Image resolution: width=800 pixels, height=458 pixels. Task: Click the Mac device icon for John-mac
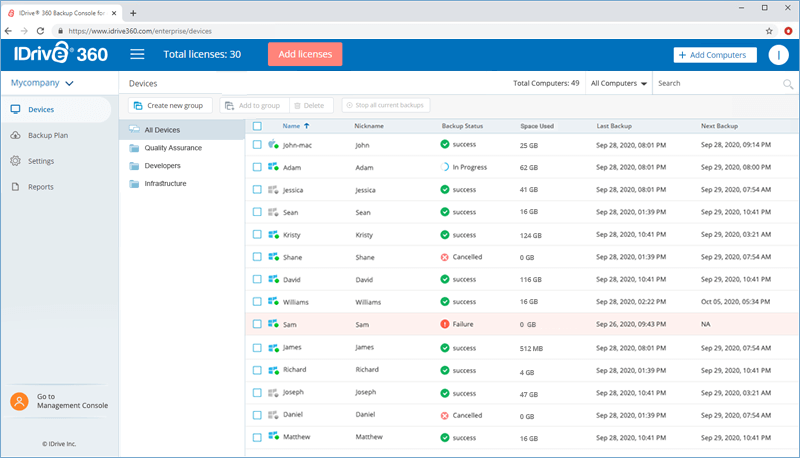click(x=273, y=144)
